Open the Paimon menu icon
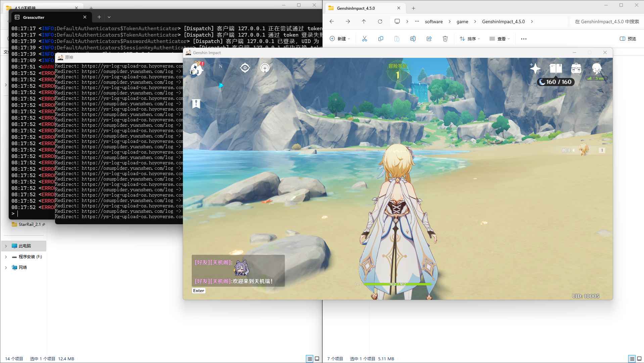This screenshot has width=644, height=363. 196,69
